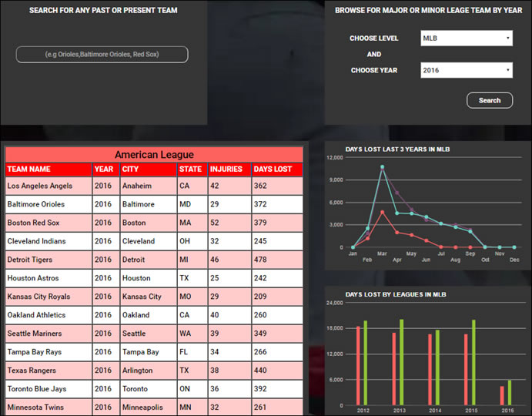Screen dimensions: 532x416
Task: Select Baltimore Orioles team name
Action: [x=36, y=204]
